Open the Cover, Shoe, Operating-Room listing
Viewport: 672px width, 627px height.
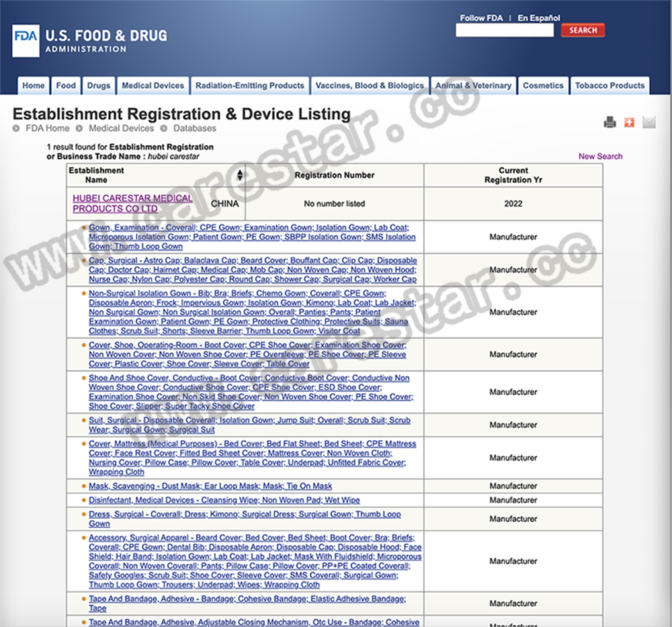(x=247, y=354)
